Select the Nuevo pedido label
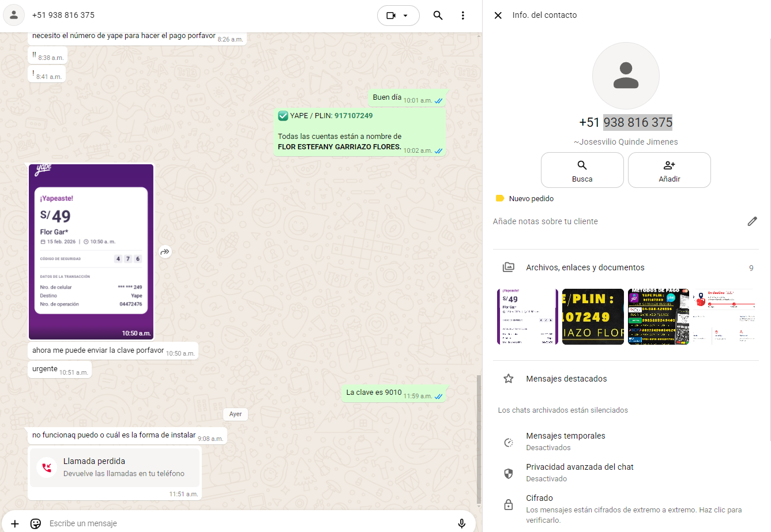 tap(531, 199)
